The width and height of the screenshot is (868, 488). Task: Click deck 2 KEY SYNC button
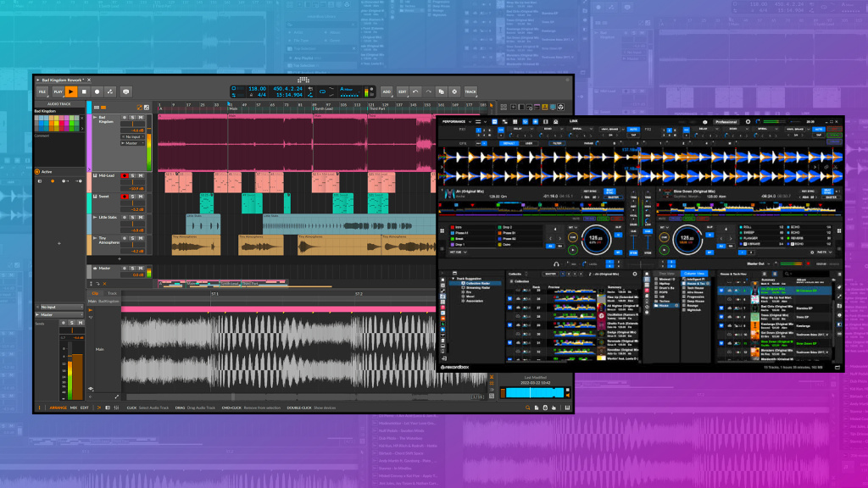pyautogui.click(x=808, y=191)
